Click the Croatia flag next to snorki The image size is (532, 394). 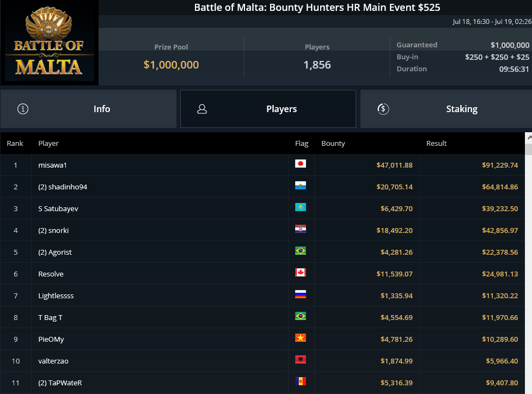click(x=300, y=229)
